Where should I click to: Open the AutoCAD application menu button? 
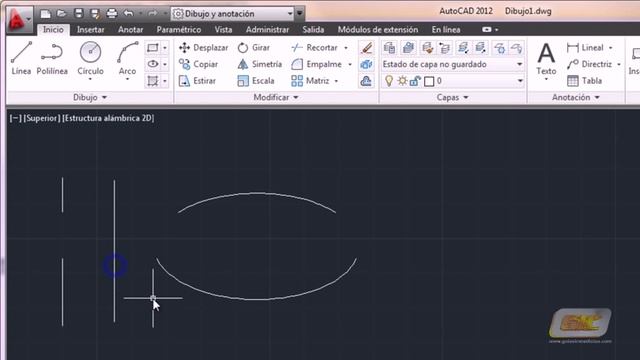point(18,20)
